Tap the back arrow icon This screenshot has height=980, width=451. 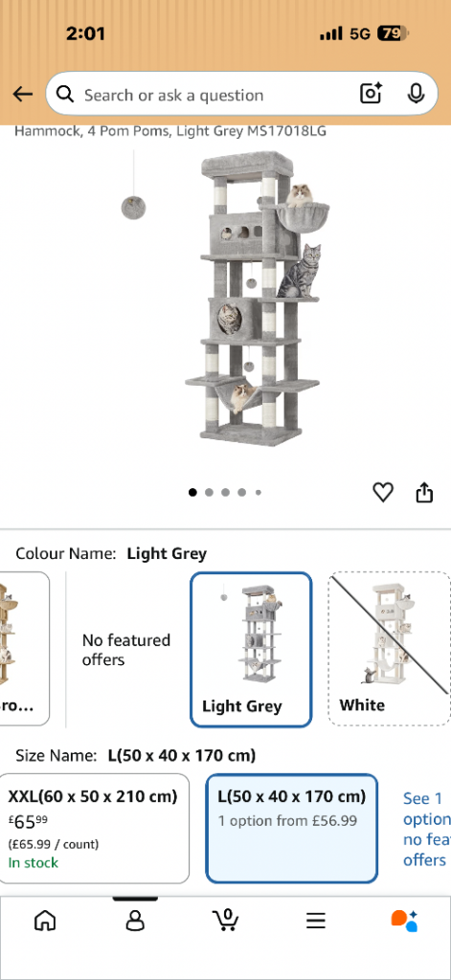point(23,95)
